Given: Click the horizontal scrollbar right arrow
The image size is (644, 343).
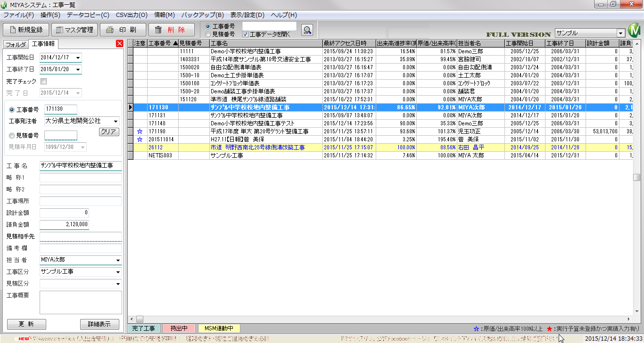Looking at the screenshot, I should pyautogui.click(x=628, y=319).
